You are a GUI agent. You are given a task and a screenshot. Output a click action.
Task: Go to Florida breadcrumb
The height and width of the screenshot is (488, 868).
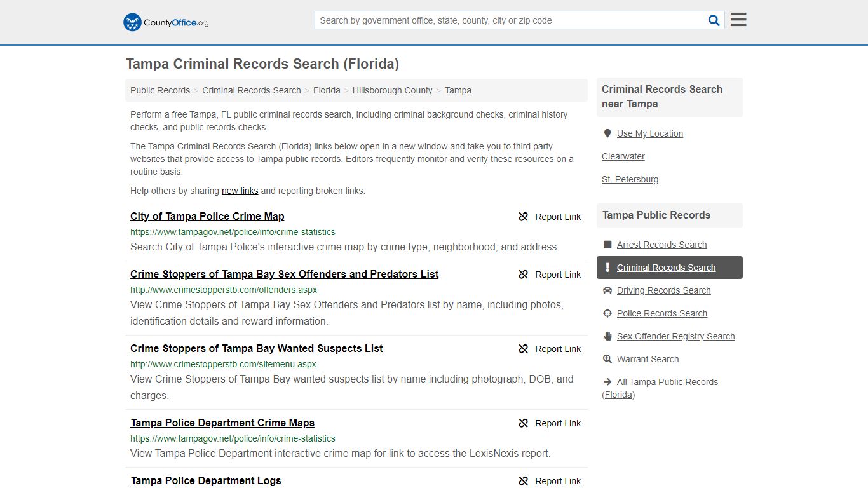pyautogui.click(x=327, y=90)
